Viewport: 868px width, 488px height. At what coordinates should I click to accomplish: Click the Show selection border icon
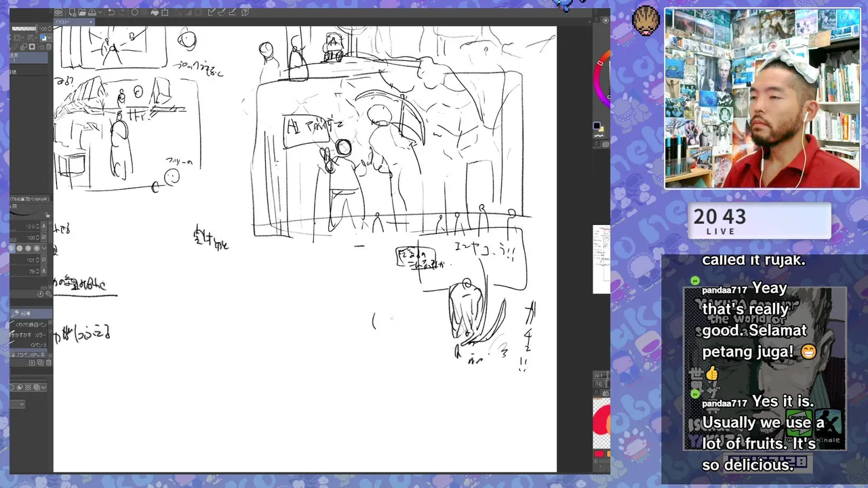(x=198, y=13)
